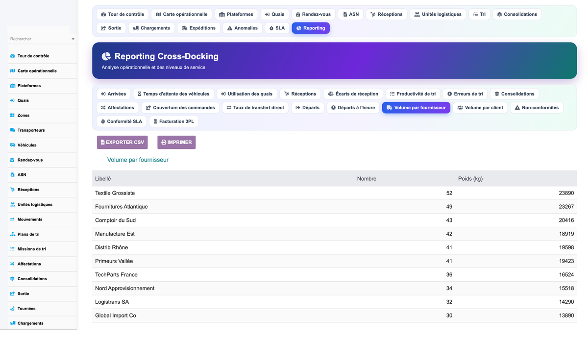Click the Global Import Co row label

pos(116,315)
